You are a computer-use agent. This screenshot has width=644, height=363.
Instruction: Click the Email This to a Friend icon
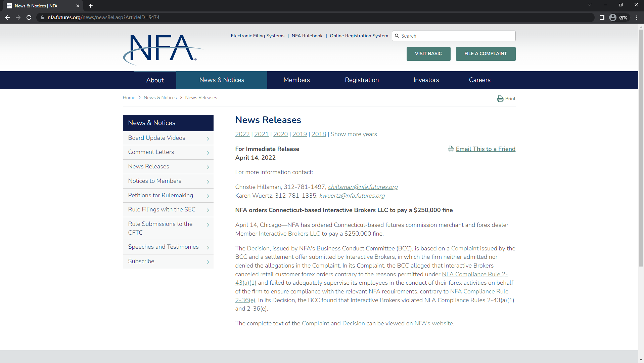coord(451,149)
